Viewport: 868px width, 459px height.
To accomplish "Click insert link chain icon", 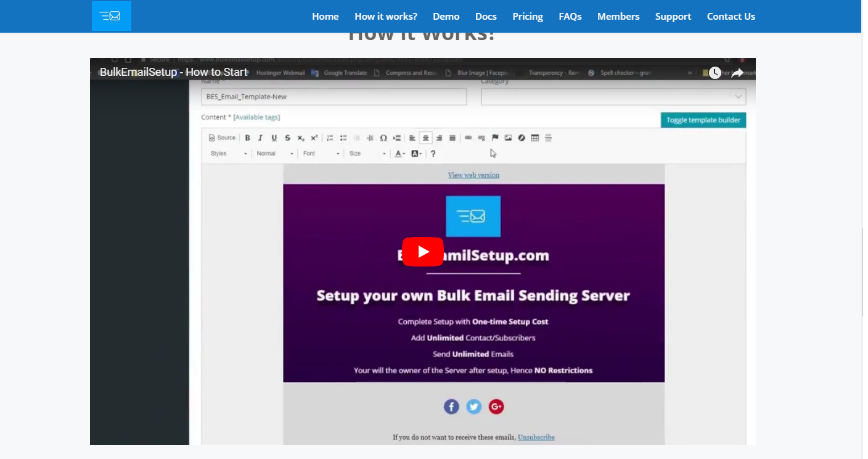I will [x=468, y=138].
